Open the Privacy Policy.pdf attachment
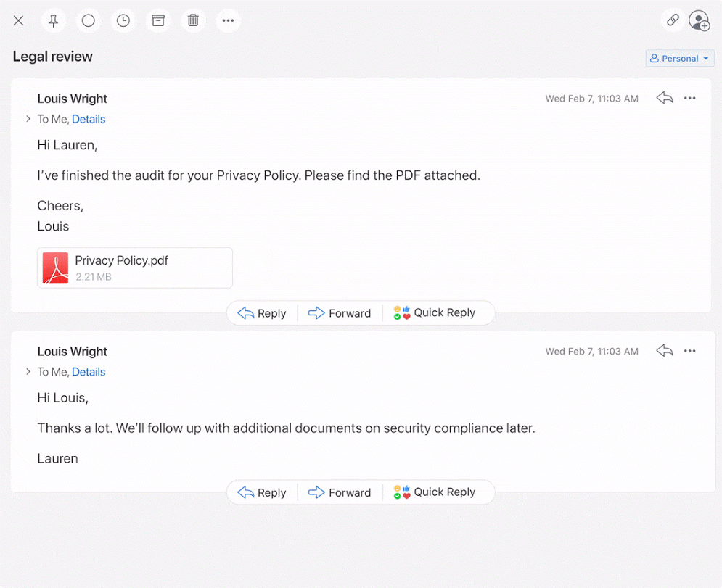This screenshot has width=722, height=588. 134,268
